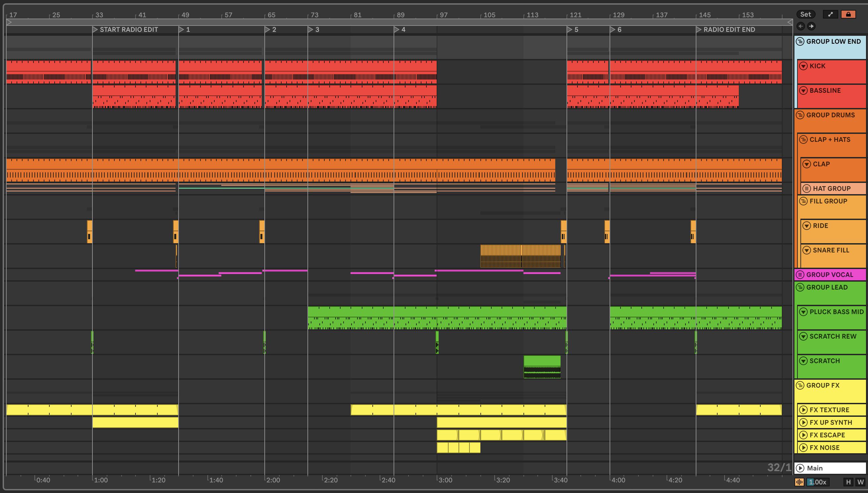Click the Main track unfold icon

800,468
